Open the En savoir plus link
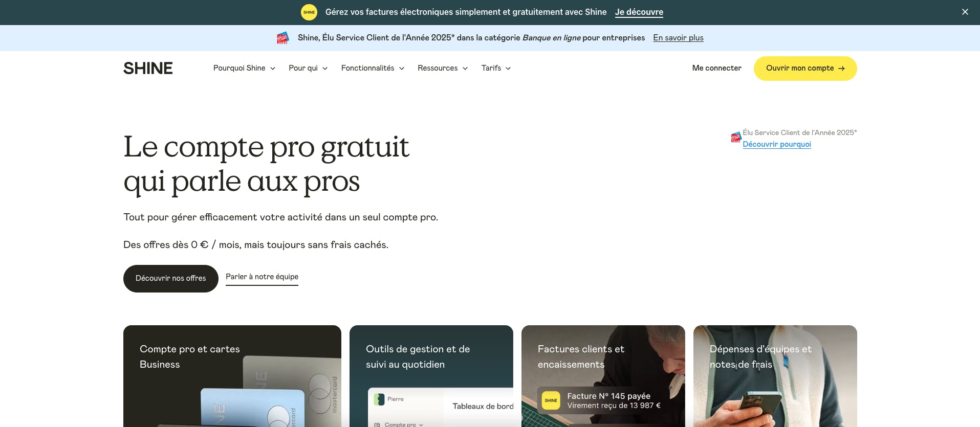 point(678,38)
